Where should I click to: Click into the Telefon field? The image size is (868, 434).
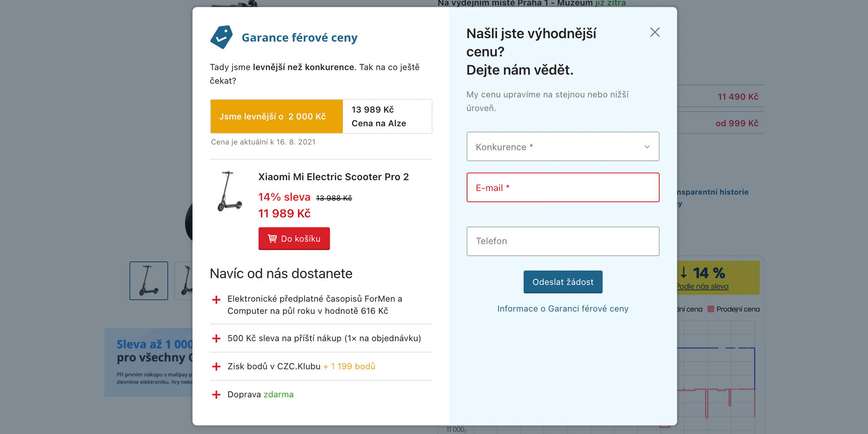[x=563, y=241]
